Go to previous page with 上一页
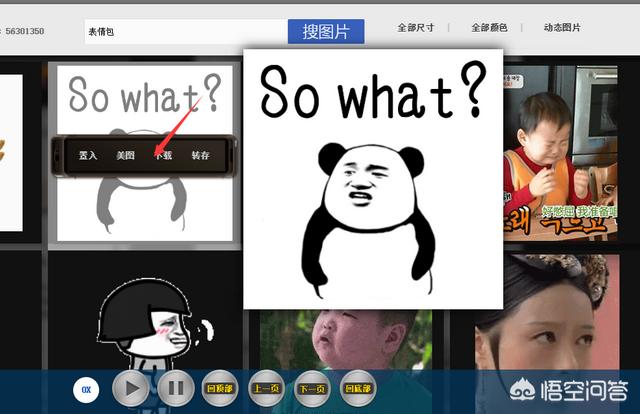The width and height of the screenshot is (640, 414). coord(266,389)
